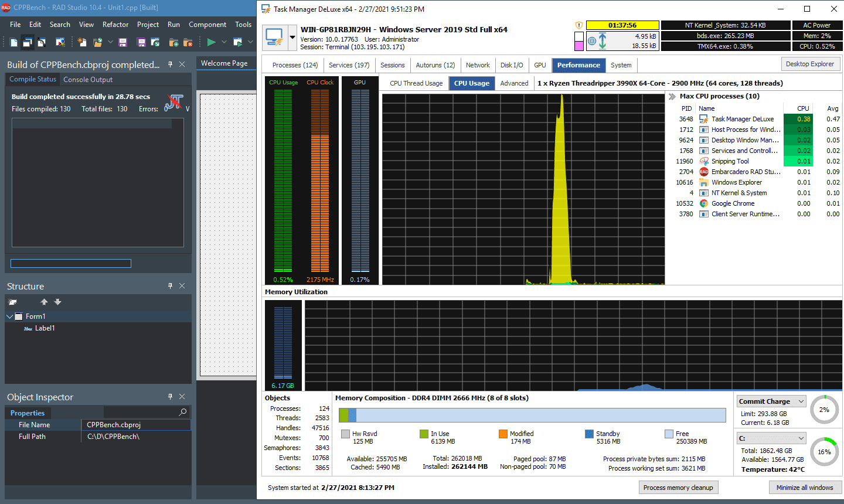Click the build progress bar under Compile Status
The image size is (844, 504).
click(71, 264)
